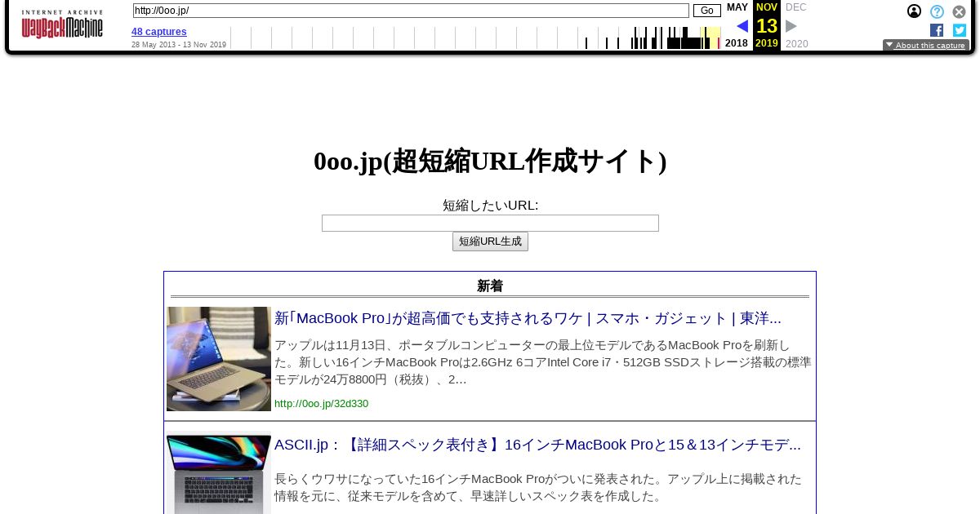This screenshot has width=980, height=514.
Task: Click the NOV month label
Action: 767,7
